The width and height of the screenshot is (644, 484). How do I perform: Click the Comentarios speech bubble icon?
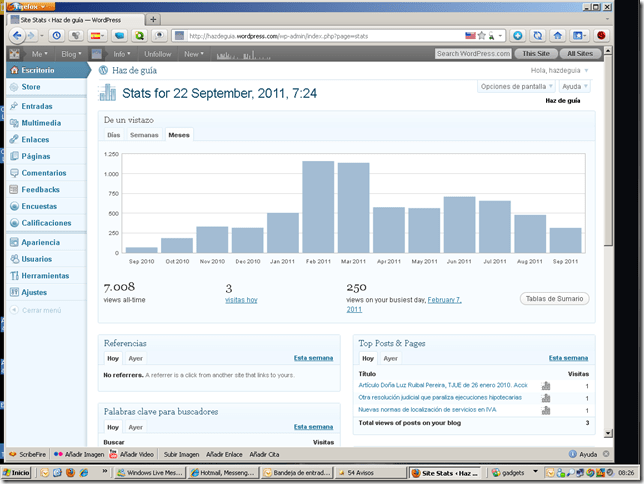coord(13,173)
